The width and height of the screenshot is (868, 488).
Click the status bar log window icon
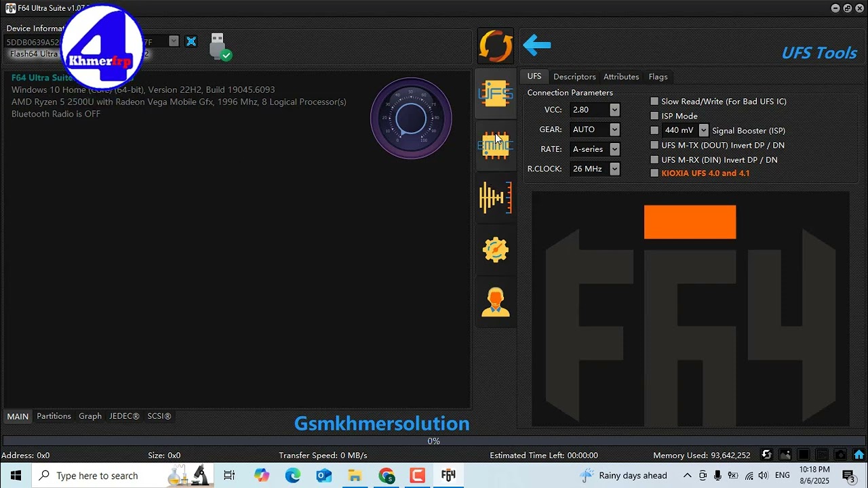[821, 455]
